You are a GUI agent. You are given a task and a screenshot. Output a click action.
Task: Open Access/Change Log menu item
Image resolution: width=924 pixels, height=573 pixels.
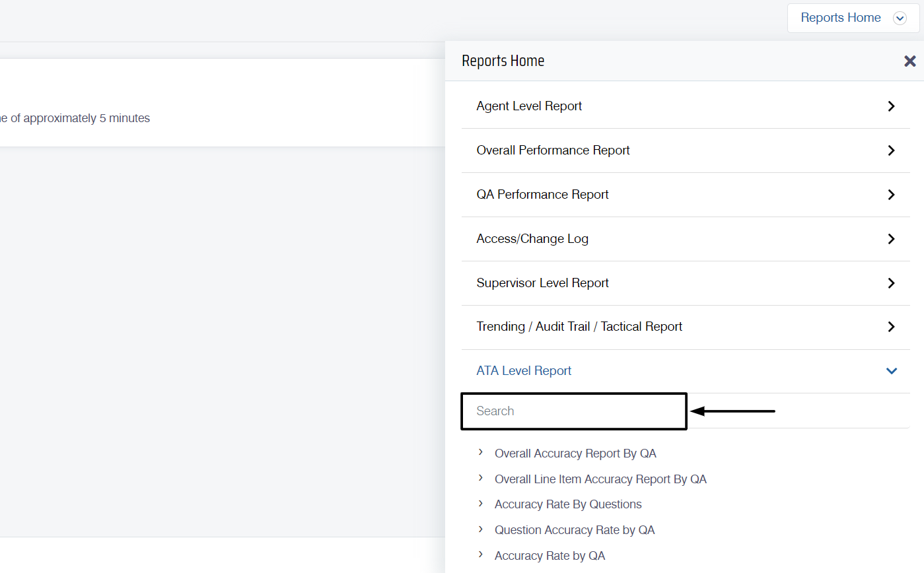pos(686,239)
